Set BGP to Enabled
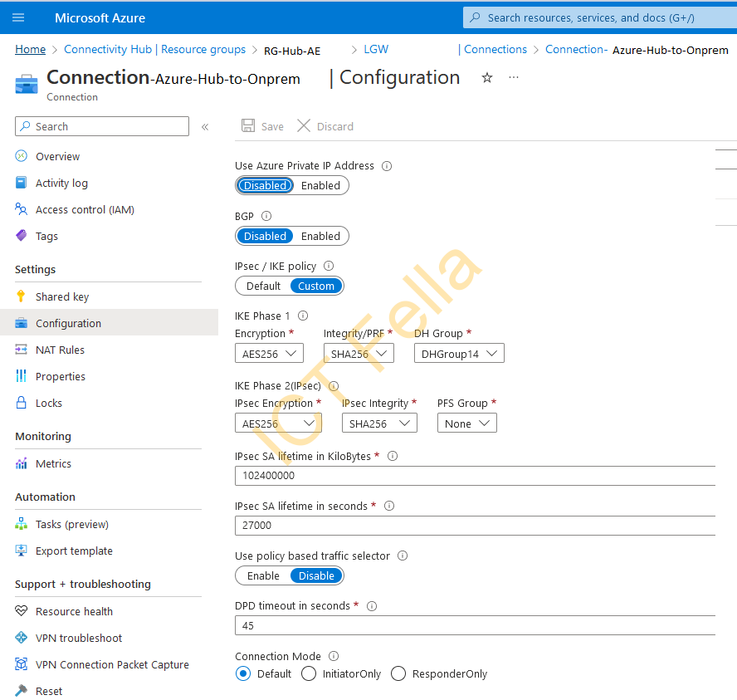Screen dimensions: 737x700 [320, 236]
